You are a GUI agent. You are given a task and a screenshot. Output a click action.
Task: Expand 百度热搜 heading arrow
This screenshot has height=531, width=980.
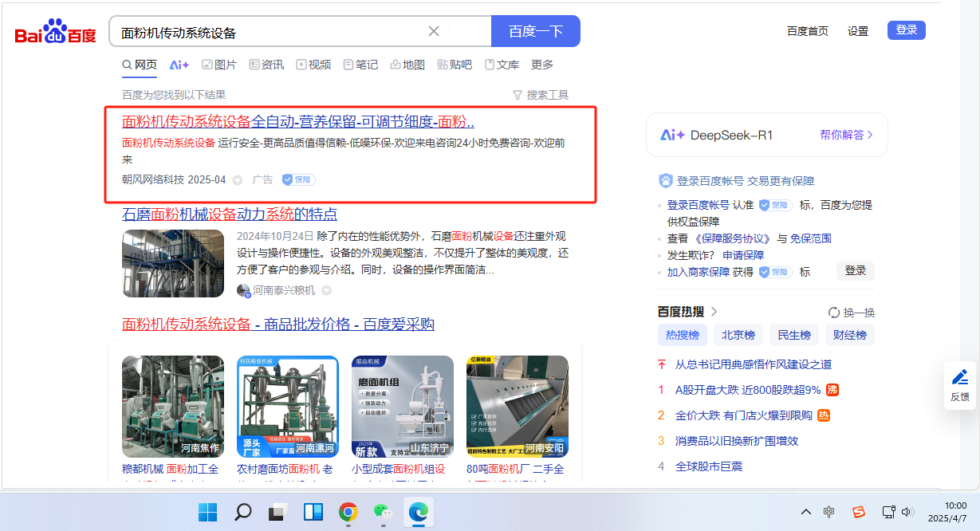tap(714, 312)
